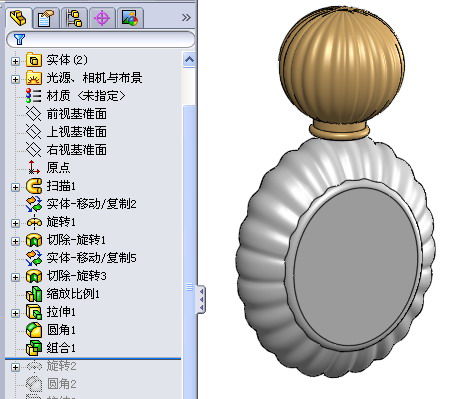Click the 切除-旋转3 cut icon
This screenshot has height=399, width=458.
pos(34,276)
